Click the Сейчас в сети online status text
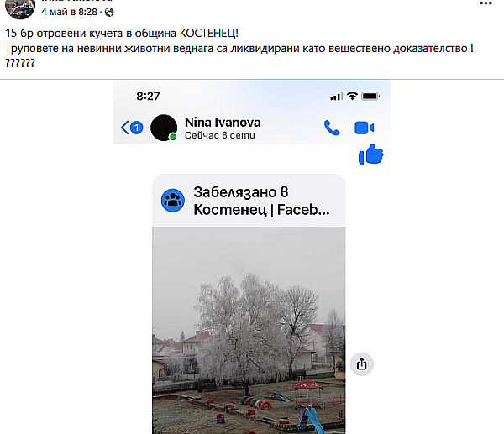 220,135
